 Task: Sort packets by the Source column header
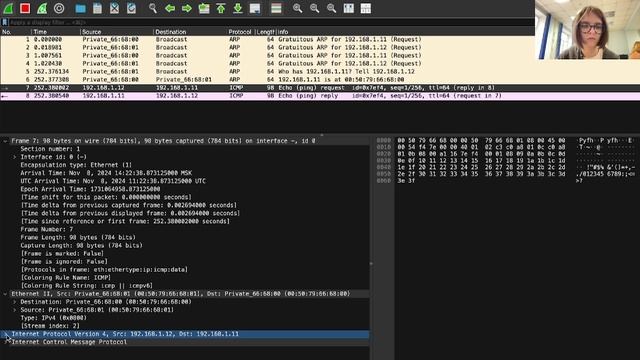pyautogui.click(x=117, y=31)
